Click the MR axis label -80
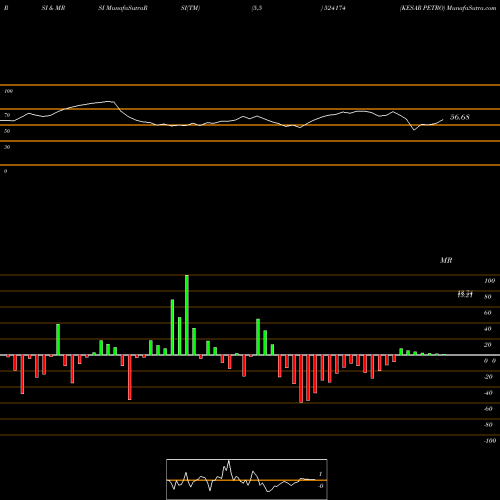 tap(488, 425)
